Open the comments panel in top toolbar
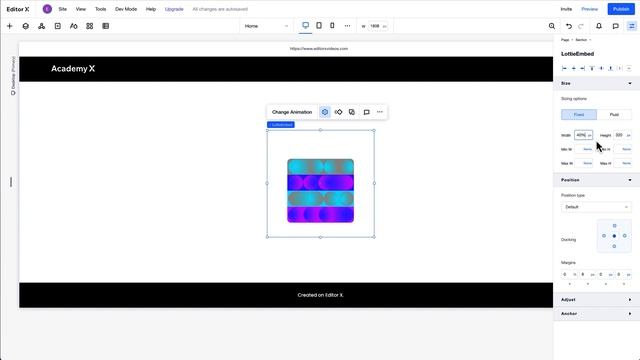Image resolution: width=640 pixels, height=360 pixels. 616,26
